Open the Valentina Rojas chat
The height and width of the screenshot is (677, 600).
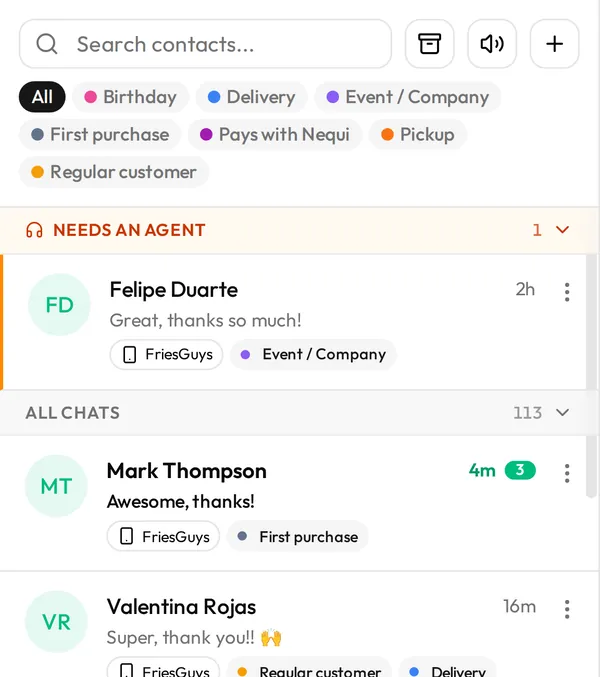point(294,625)
